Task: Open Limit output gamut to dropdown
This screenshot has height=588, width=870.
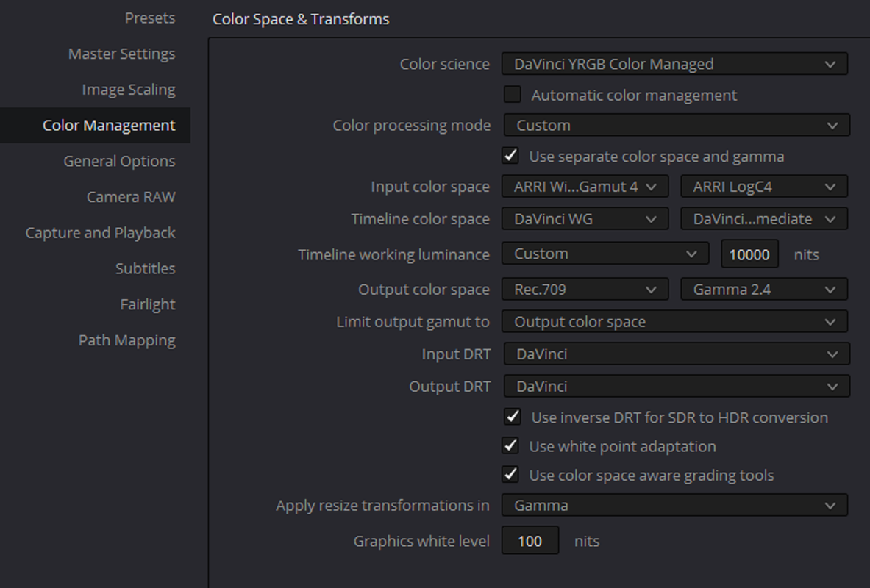Action: (674, 321)
